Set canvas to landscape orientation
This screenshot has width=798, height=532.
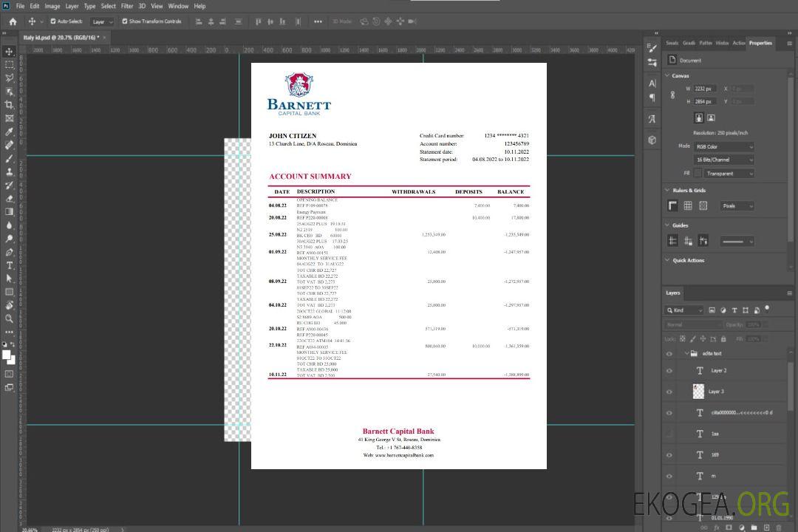tap(711, 118)
